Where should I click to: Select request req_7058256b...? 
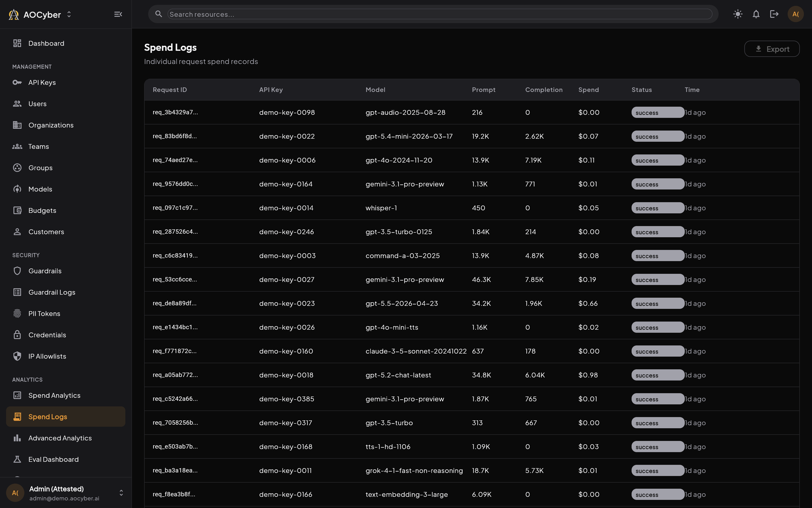point(175,423)
